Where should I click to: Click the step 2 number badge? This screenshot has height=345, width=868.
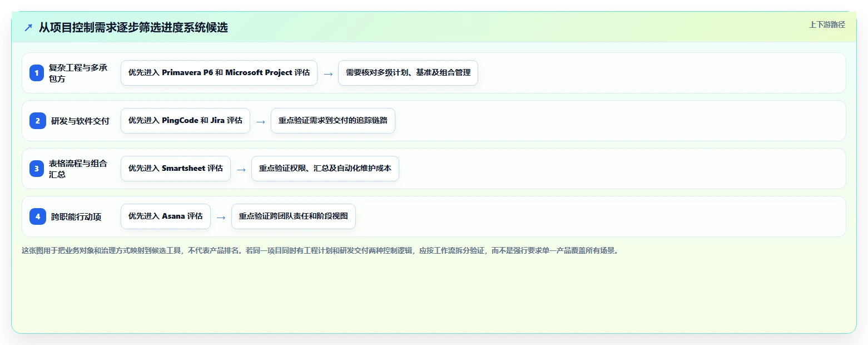[x=38, y=121]
